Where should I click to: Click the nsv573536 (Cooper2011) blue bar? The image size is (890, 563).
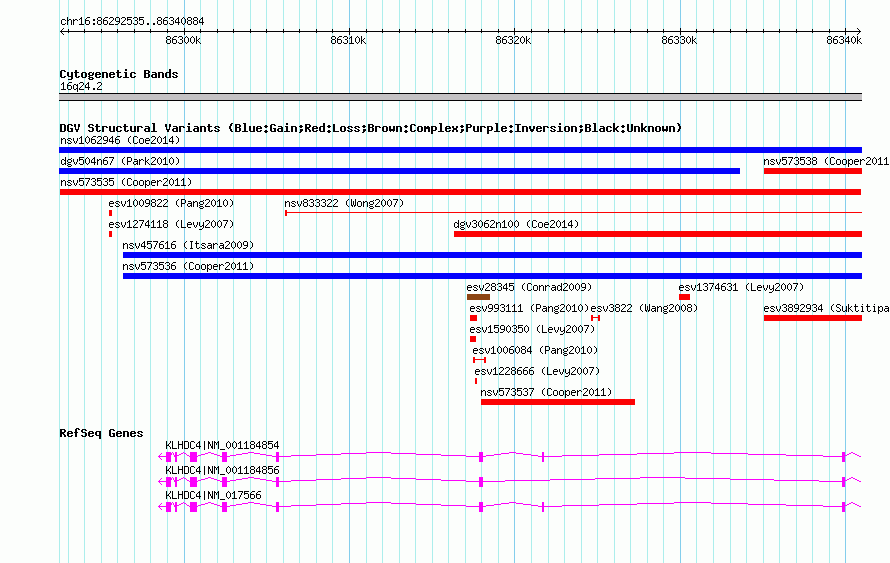493,276
